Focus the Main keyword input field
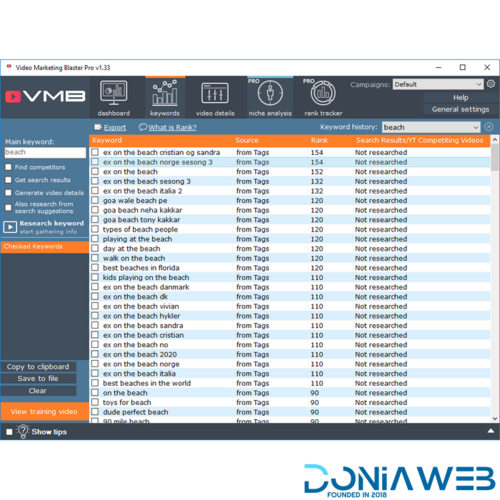500x500 pixels. click(x=45, y=152)
